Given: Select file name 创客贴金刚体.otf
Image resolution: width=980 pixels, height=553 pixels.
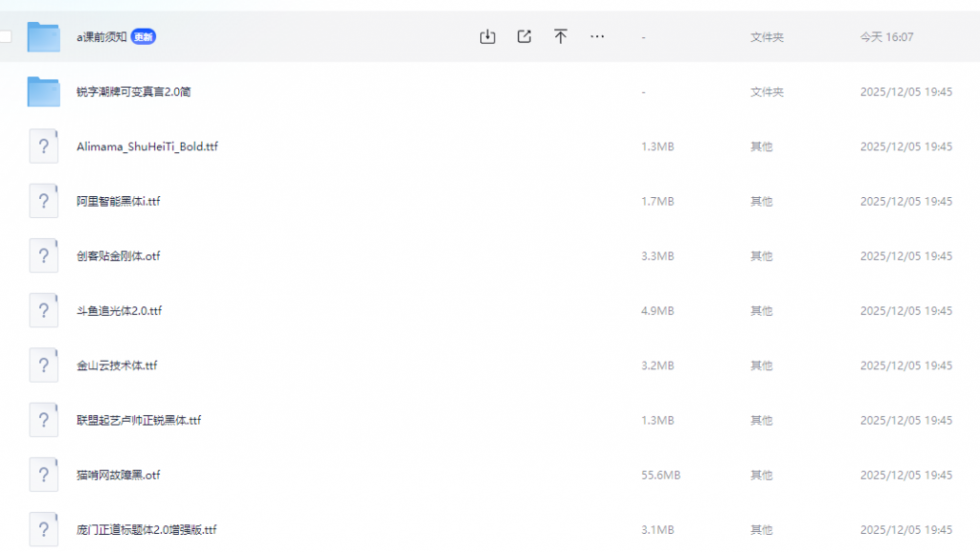Looking at the screenshot, I should [118, 256].
